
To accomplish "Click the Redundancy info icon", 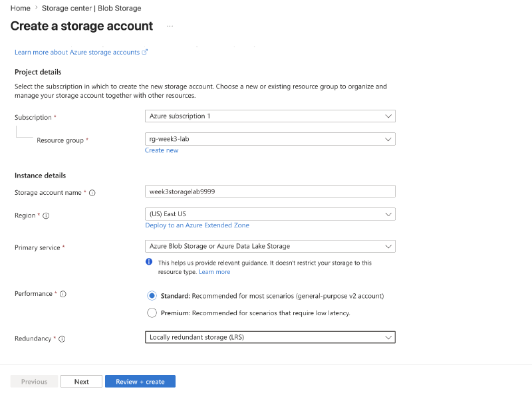I will tap(62, 338).
